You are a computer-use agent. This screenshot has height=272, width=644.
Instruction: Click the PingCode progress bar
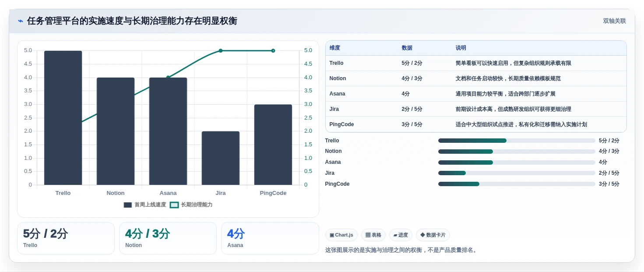(517, 184)
